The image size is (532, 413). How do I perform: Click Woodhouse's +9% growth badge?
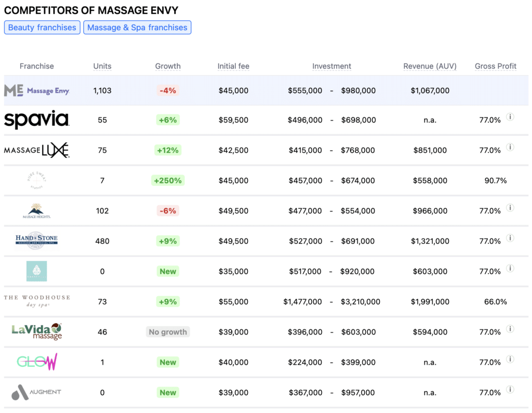click(168, 302)
